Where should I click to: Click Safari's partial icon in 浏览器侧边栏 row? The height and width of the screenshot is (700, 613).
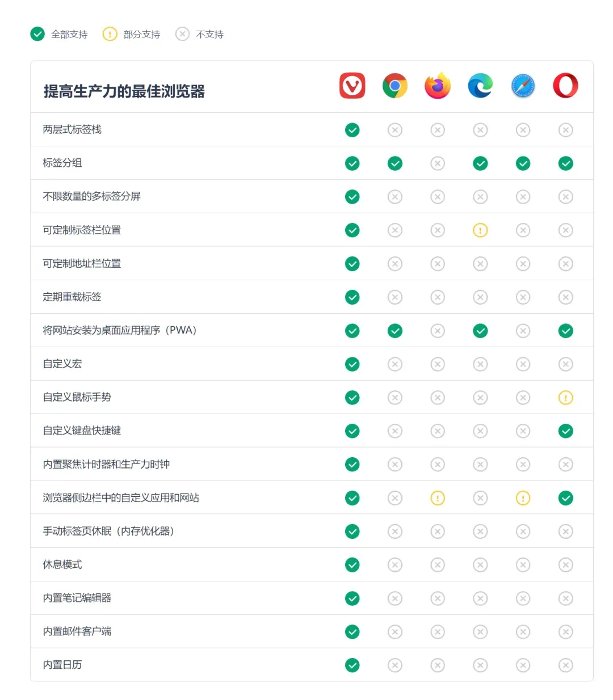[523, 498]
